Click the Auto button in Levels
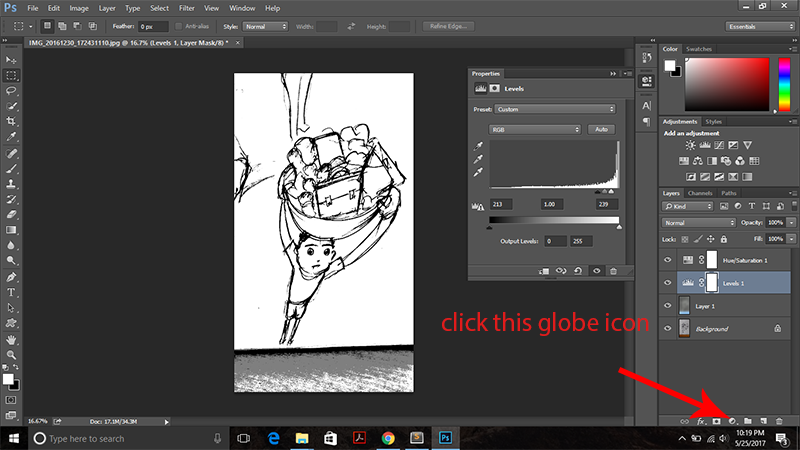 pos(601,130)
